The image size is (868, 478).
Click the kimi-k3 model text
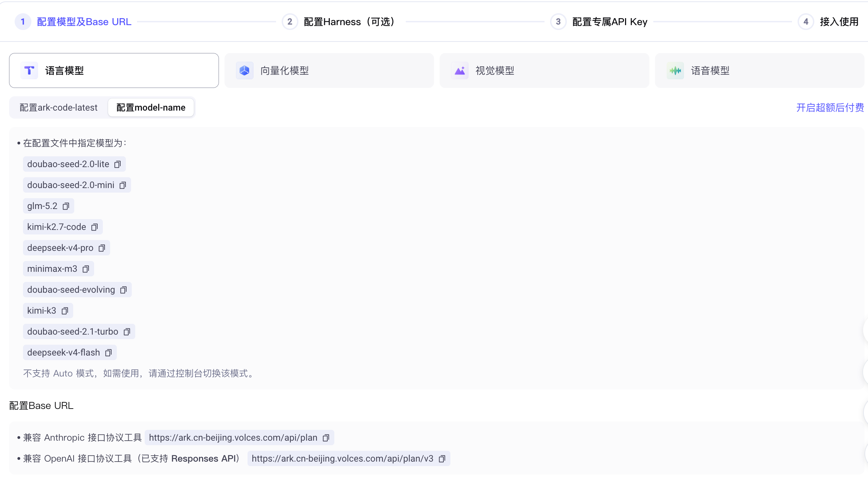pyautogui.click(x=41, y=311)
